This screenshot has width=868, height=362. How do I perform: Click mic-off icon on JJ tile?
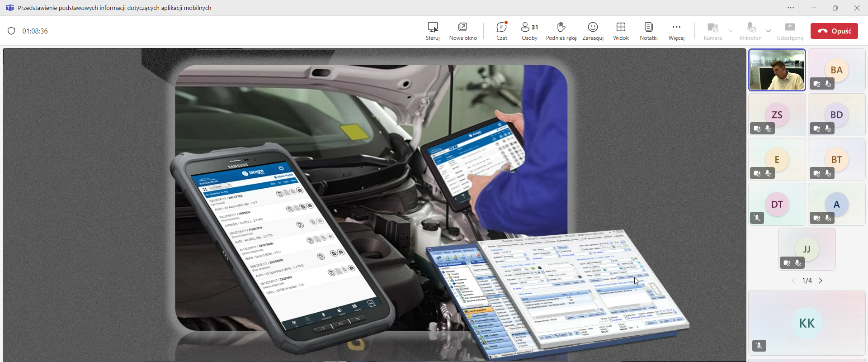click(798, 263)
